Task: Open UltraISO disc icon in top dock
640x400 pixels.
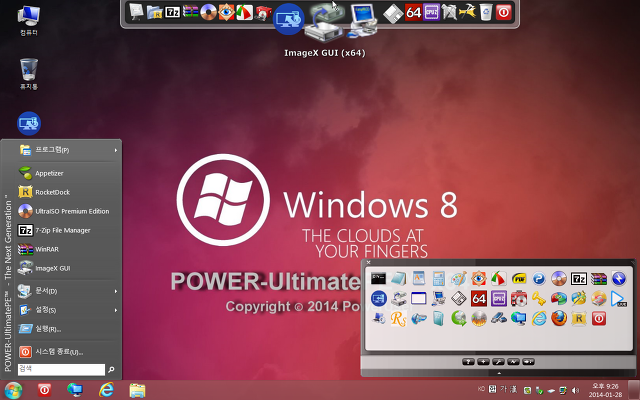Action: coord(208,12)
